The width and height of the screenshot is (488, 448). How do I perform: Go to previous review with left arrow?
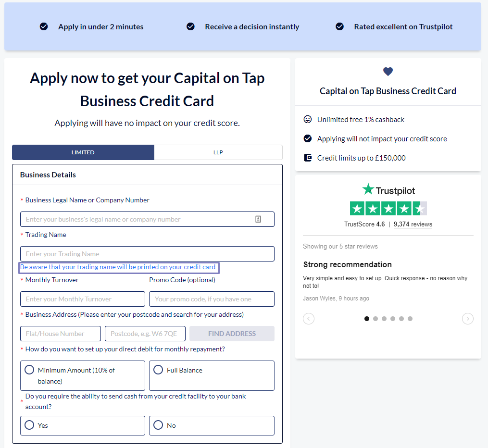click(x=309, y=319)
